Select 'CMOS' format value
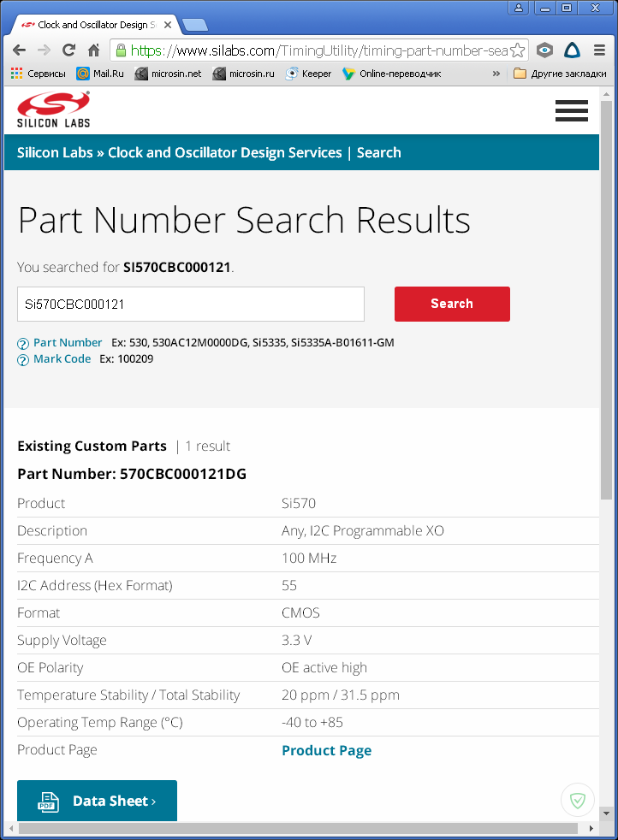This screenshot has width=618, height=840. [x=300, y=612]
